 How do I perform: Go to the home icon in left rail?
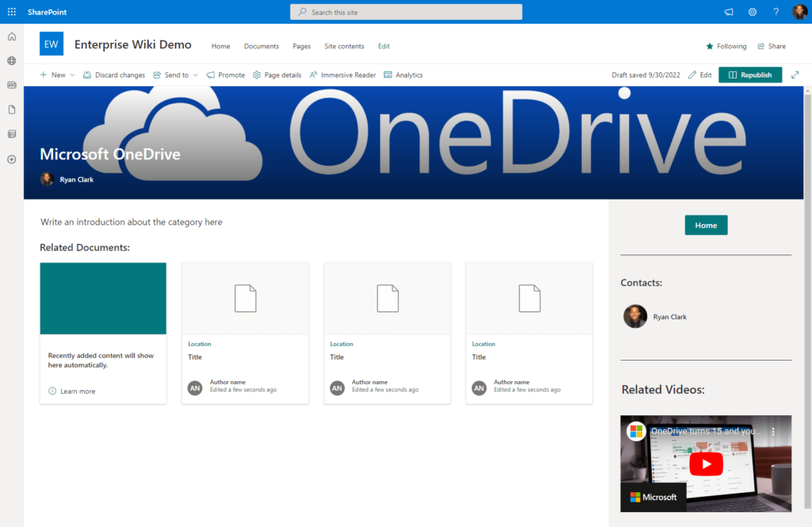coord(12,36)
